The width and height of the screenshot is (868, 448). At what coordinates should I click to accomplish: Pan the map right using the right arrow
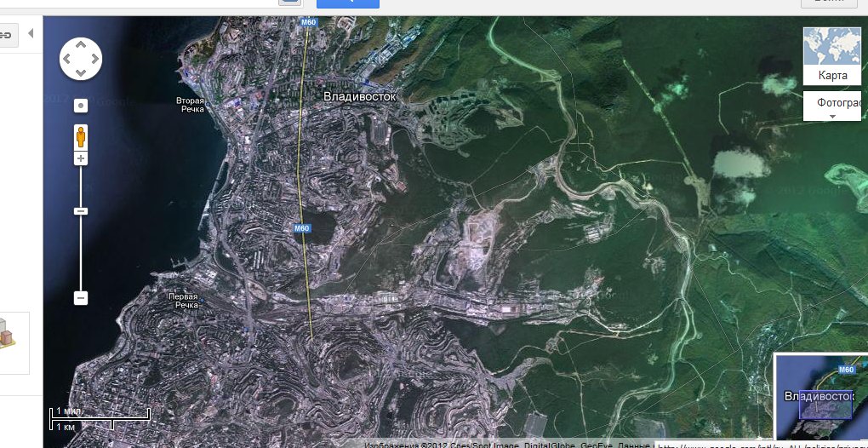94,60
